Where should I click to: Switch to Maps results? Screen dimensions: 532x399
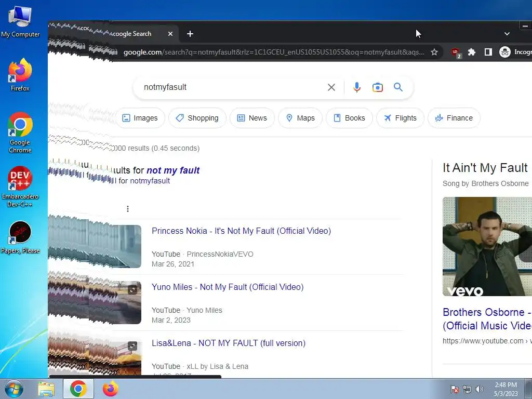click(300, 118)
